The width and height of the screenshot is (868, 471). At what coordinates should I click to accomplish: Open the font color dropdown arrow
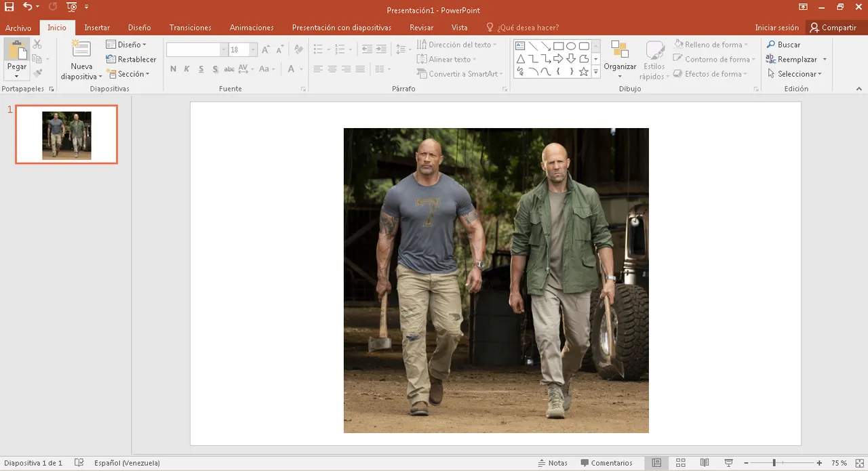(x=301, y=69)
